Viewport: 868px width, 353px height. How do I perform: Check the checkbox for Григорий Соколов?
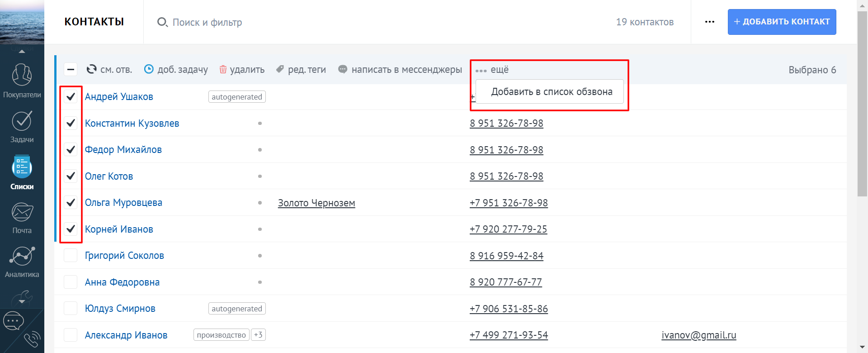click(x=71, y=256)
